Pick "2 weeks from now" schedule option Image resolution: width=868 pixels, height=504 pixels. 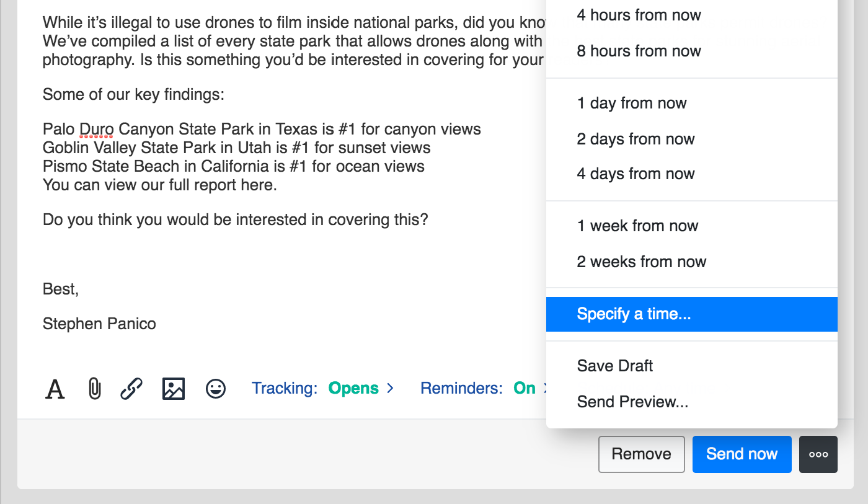coord(641,262)
